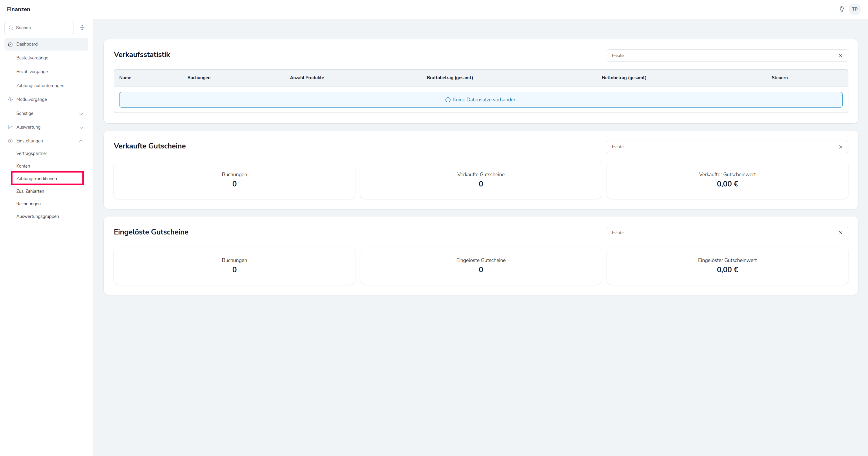Open the Verkaufsstatistik Heute date dropdown
The image size is (868, 456).
tap(721, 56)
